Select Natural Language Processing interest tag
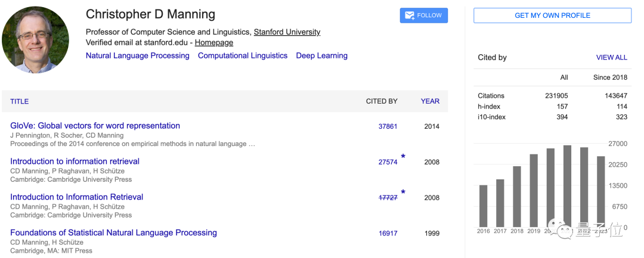The width and height of the screenshot is (644, 258). point(138,56)
